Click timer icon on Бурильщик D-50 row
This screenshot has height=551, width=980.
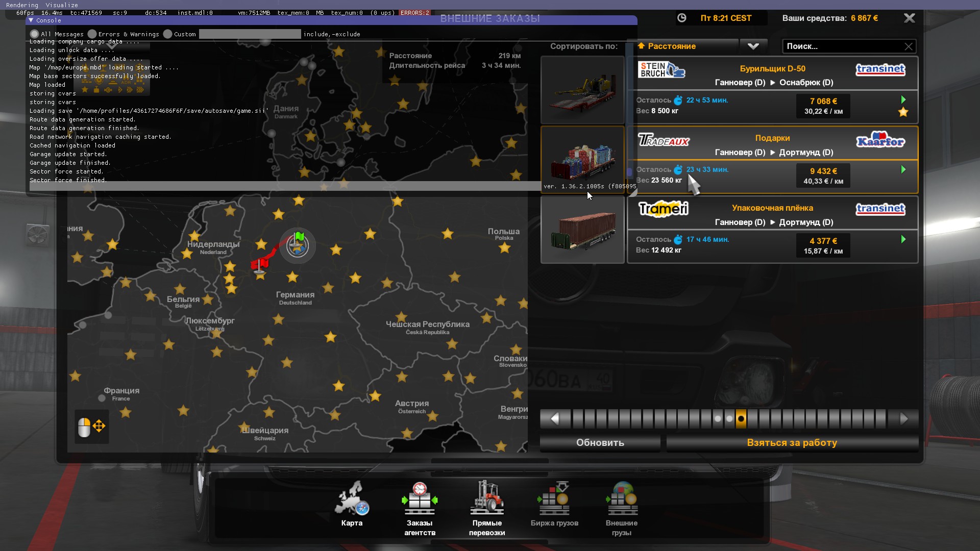pos(678,100)
